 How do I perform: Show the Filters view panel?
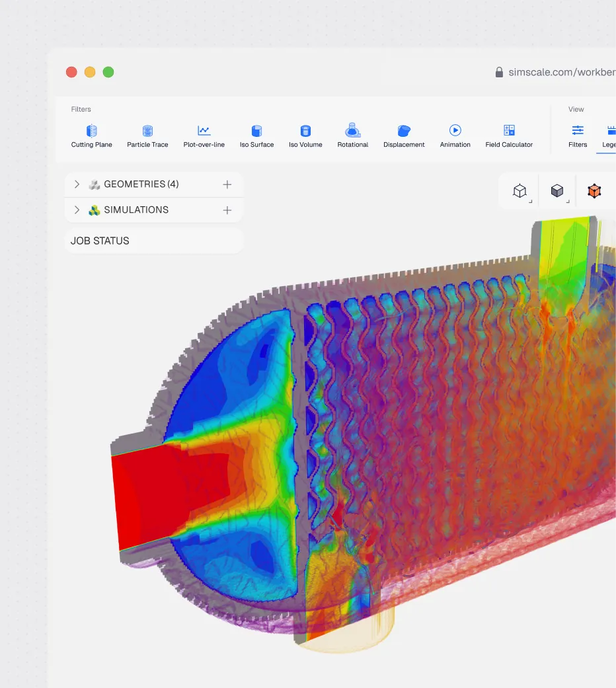click(578, 136)
